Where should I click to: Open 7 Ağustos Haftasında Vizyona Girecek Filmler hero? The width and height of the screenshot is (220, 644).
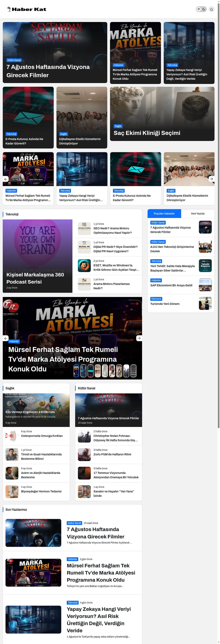55,53
